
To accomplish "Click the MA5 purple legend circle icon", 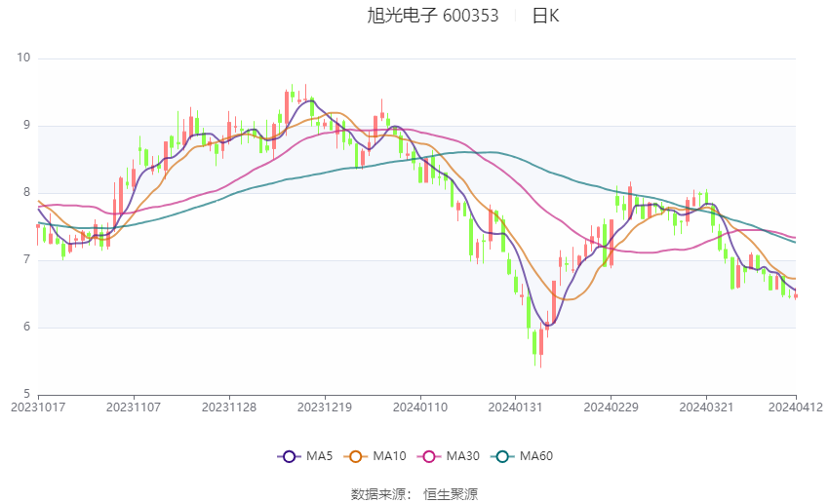I will click(x=288, y=455).
